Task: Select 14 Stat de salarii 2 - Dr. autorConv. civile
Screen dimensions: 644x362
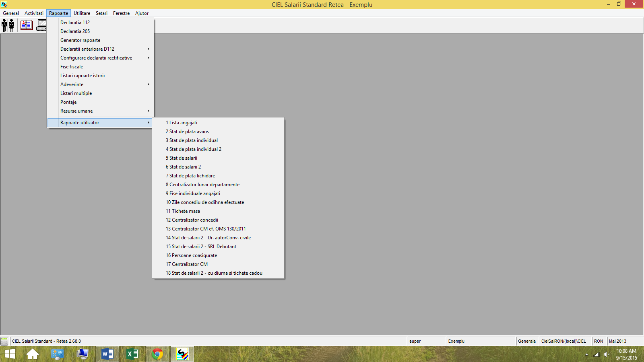Action: (218, 238)
